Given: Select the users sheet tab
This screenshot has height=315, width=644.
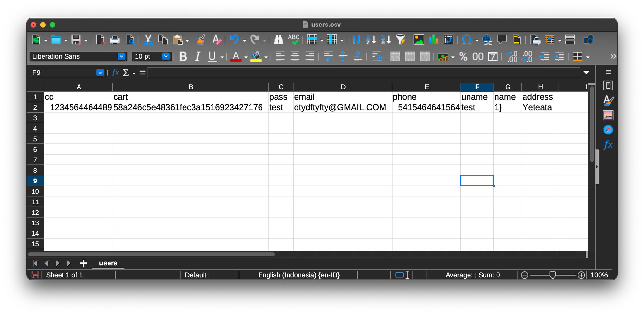Looking at the screenshot, I should coord(108,263).
